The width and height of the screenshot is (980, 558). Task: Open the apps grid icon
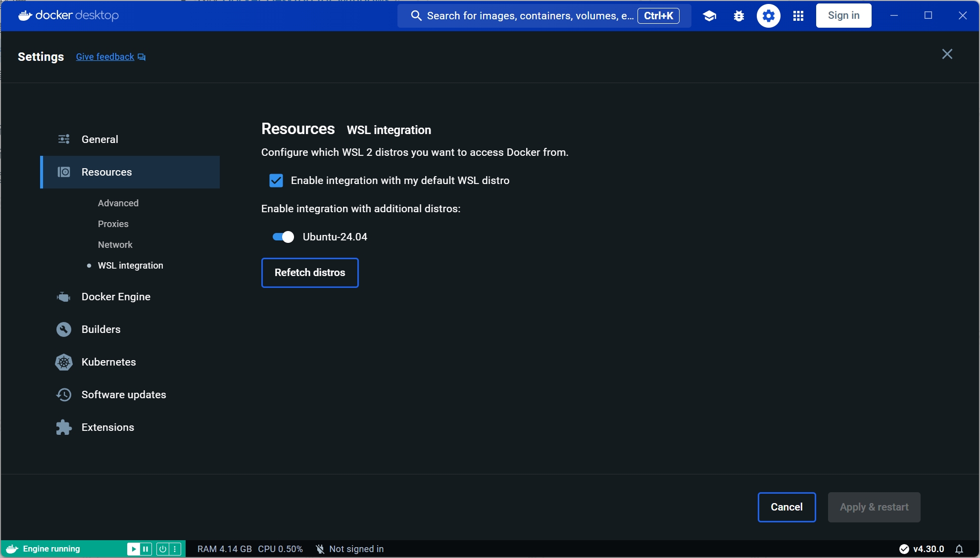[798, 16]
